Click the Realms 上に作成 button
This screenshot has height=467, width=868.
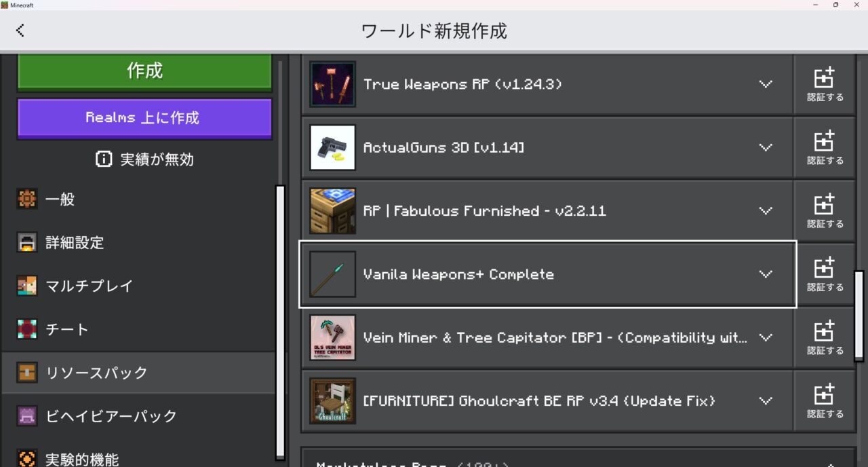tap(144, 117)
